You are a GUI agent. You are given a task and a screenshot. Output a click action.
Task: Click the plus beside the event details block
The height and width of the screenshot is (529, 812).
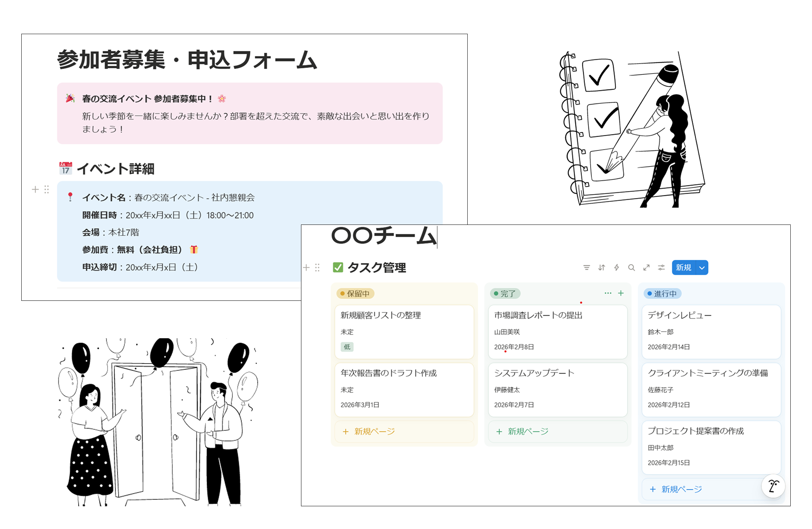tap(35, 189)
